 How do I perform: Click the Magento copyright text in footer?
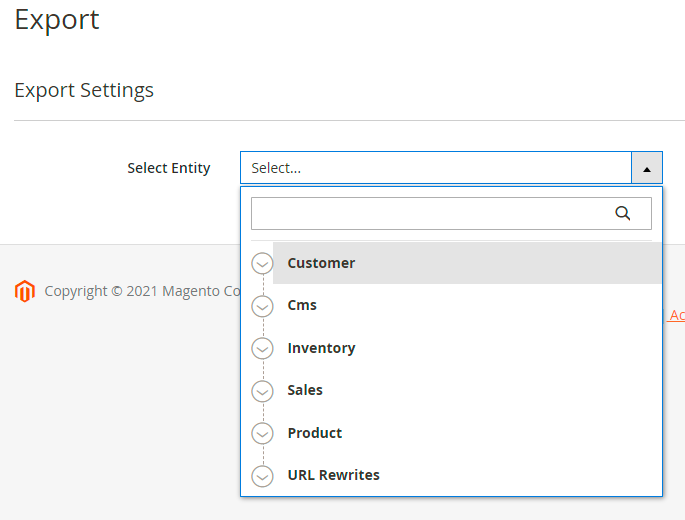(142, 291)
